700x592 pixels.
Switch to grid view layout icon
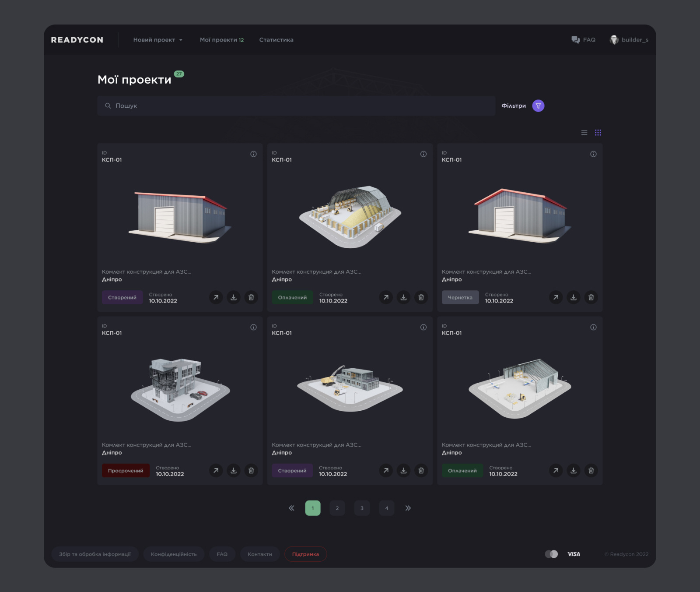598,132
